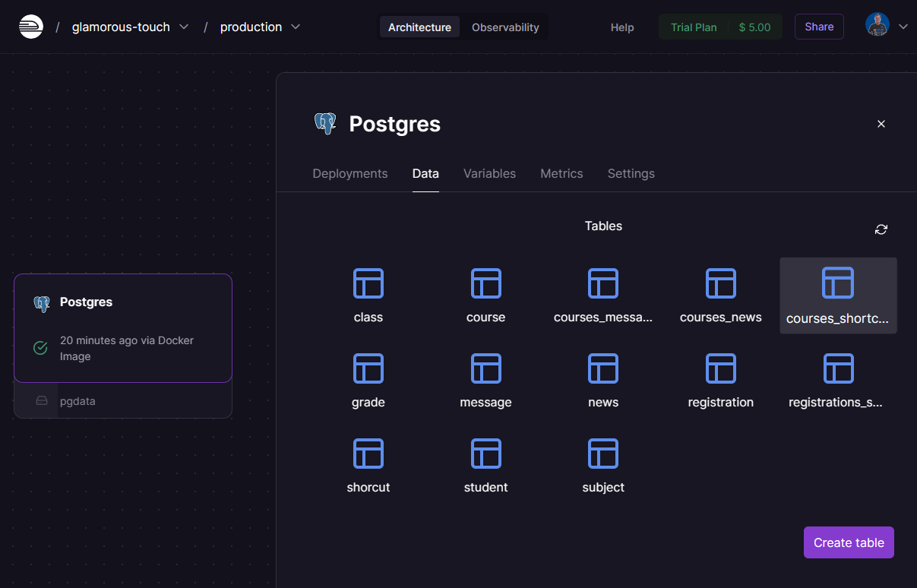Click the Create table button

[x=849, y=542]
